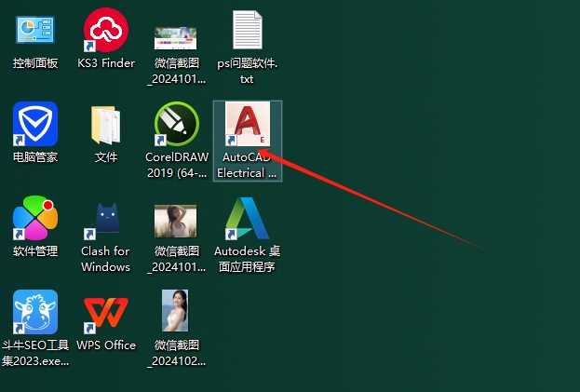Click the "电脑管家" label text
The image size is (580, 392).
pyautogui.click(x=35, y=157)
